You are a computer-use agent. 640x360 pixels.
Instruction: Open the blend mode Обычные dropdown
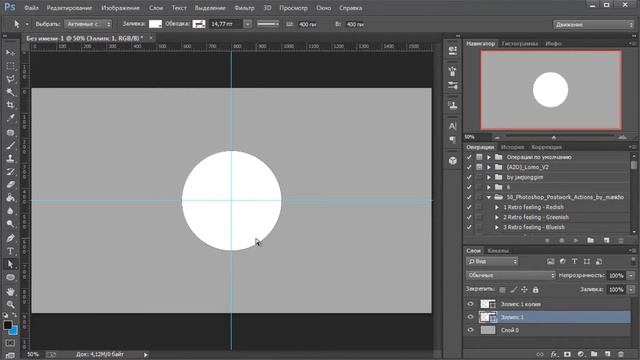[x=511, y=276]
